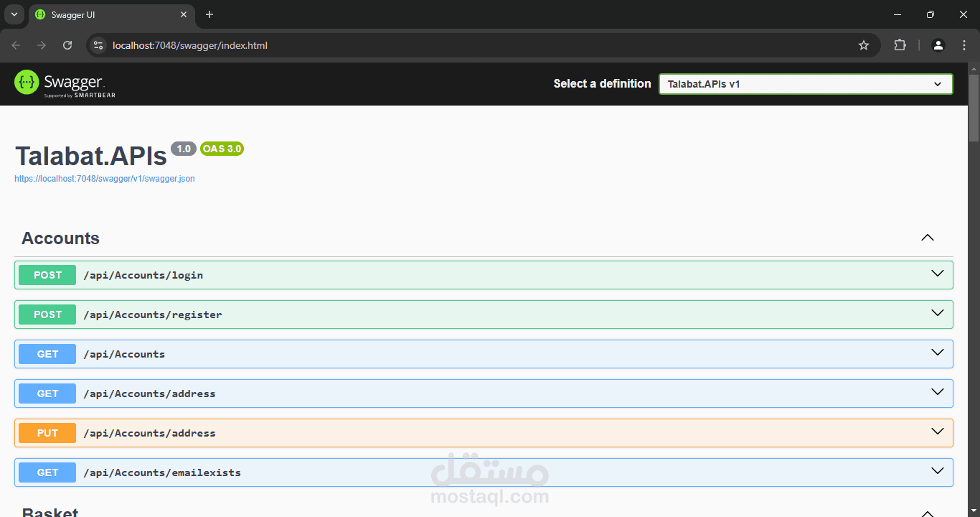
Task: Minimize the browser window
Action: pos(897,14)
